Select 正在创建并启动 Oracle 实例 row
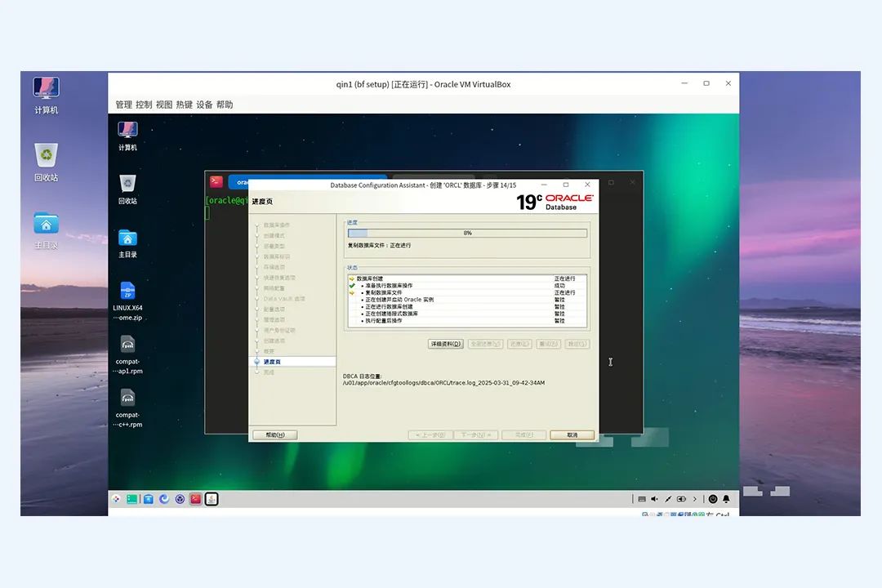The image size is (882, 588). tap(467, 300)
